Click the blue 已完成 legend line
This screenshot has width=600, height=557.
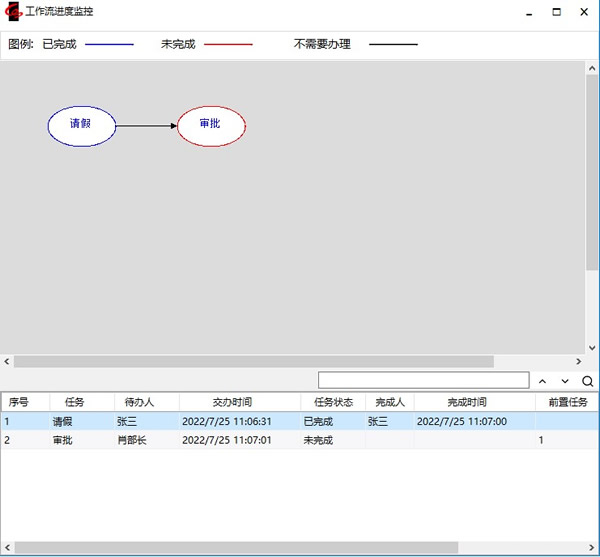[109, 45]
